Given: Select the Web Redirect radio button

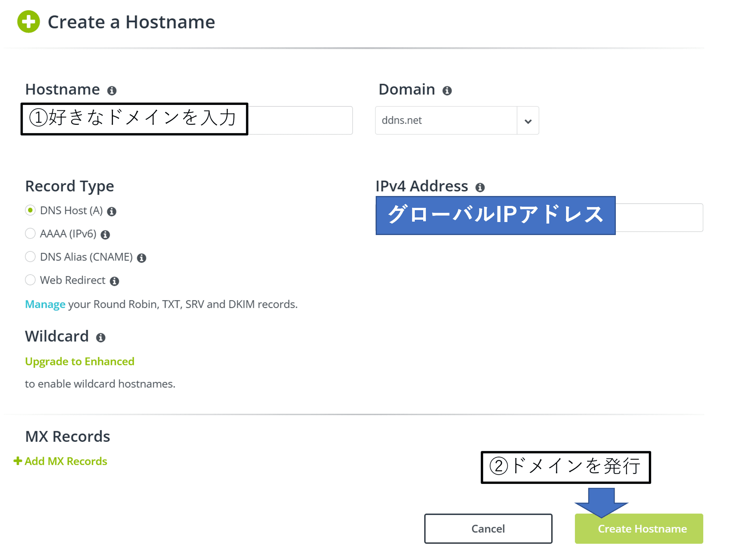Looking at the screenshot, I should coord(30,280).
